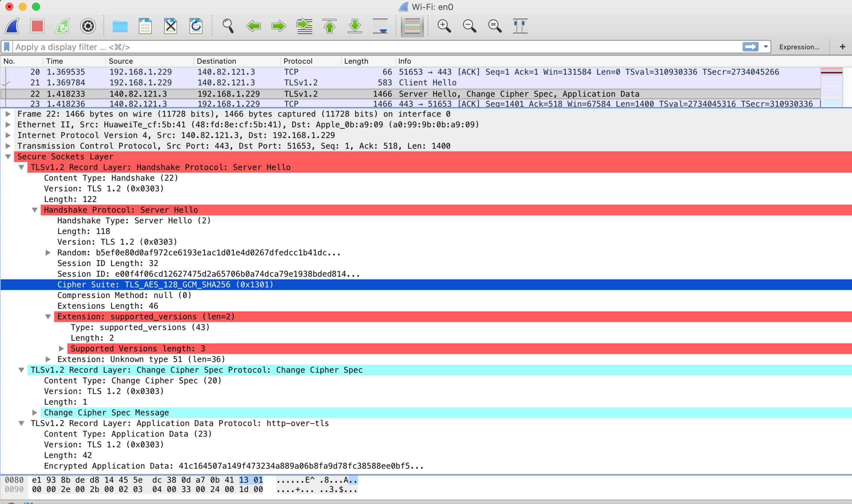This screenshot has height=504, width=852.
Task: Click inside the display filter field
Action: click(x=374, y=47)
